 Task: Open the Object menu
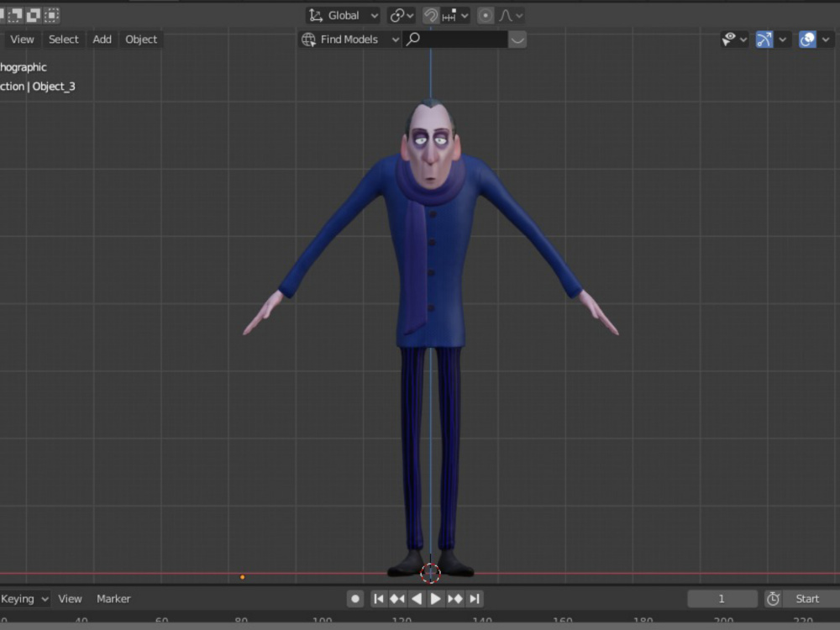coord(141,39)
